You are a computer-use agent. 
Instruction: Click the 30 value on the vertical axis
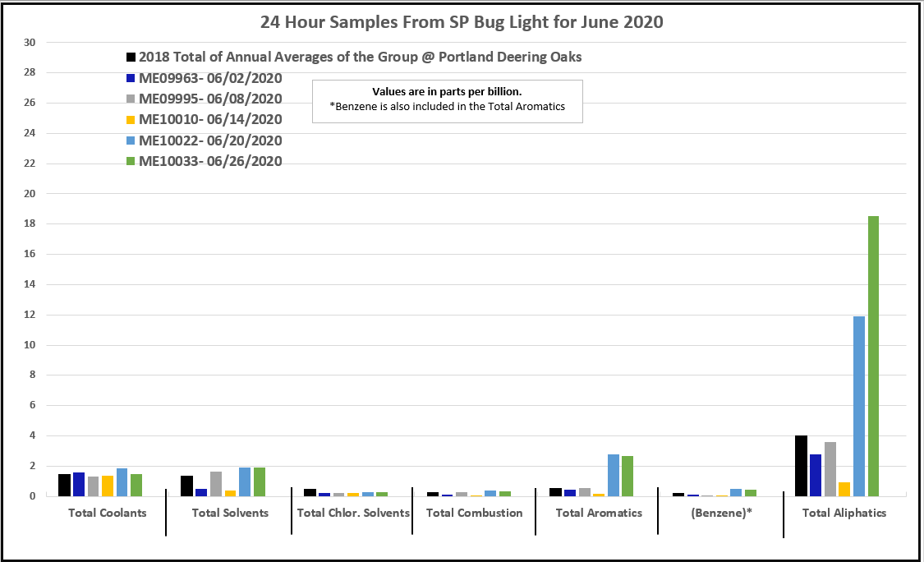click(x=30, y=42)
